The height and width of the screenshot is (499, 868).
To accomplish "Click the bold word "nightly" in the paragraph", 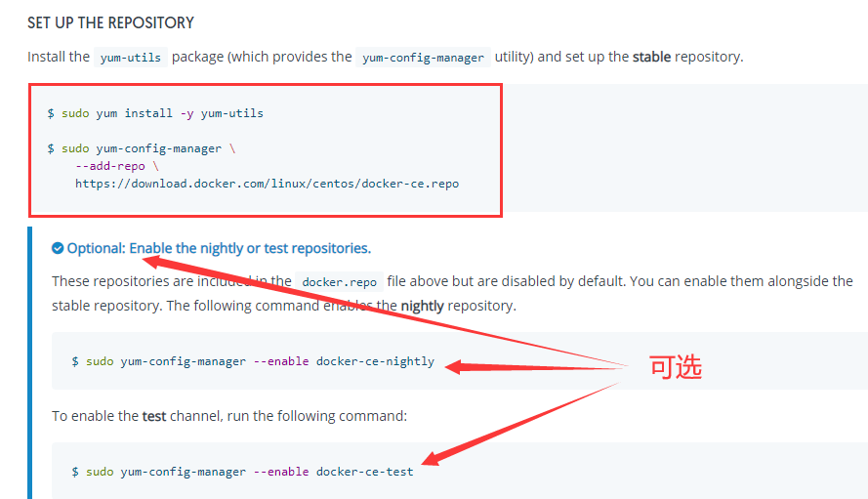I will [x=422, y=306].
